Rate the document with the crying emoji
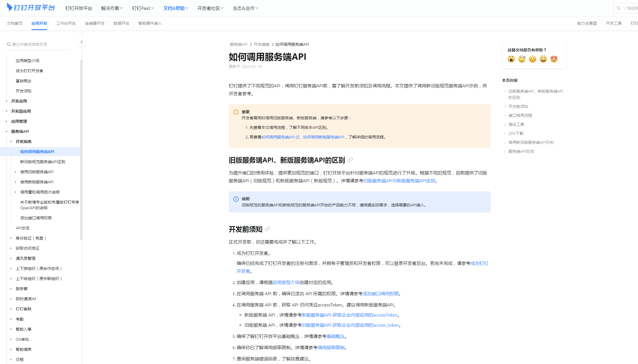 pyautogui.click(x=511, y=59)
